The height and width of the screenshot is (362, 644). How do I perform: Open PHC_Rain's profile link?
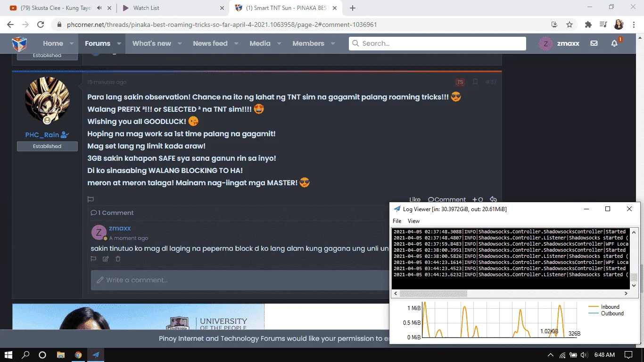coord(42,135)
